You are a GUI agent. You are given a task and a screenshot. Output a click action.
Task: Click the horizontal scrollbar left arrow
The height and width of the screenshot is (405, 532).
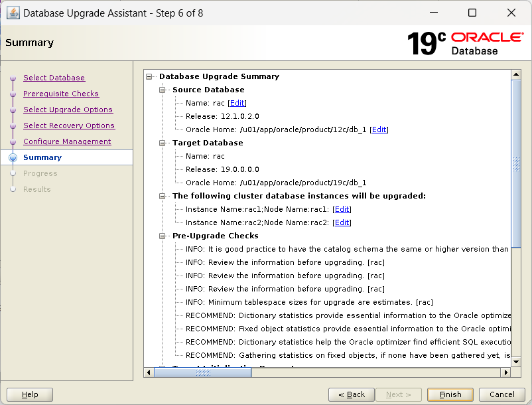click(149, 372)
